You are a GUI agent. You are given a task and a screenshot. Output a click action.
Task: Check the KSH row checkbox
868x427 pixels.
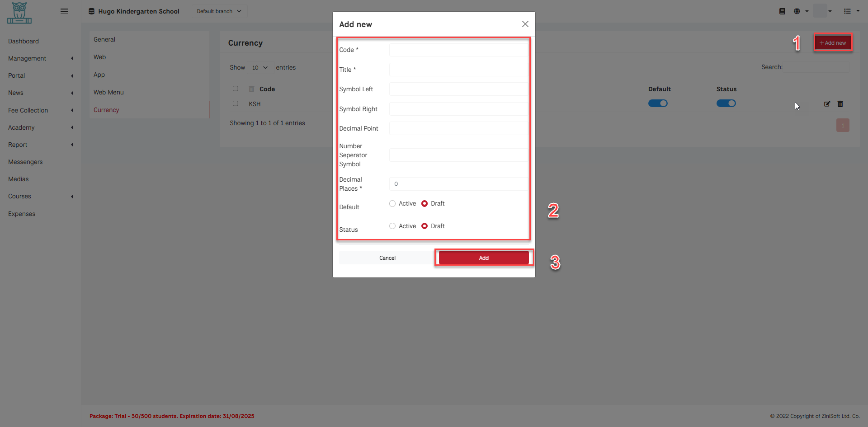236,103
